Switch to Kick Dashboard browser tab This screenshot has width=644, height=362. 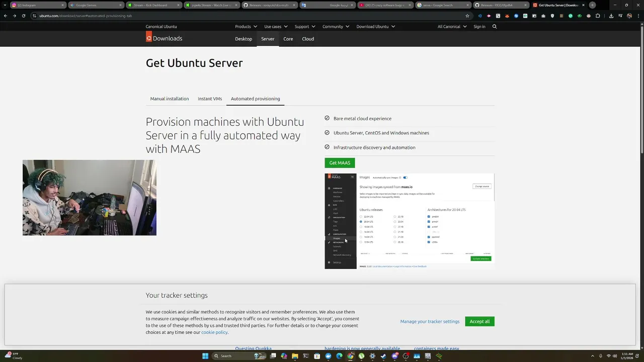tap(154, 5)
